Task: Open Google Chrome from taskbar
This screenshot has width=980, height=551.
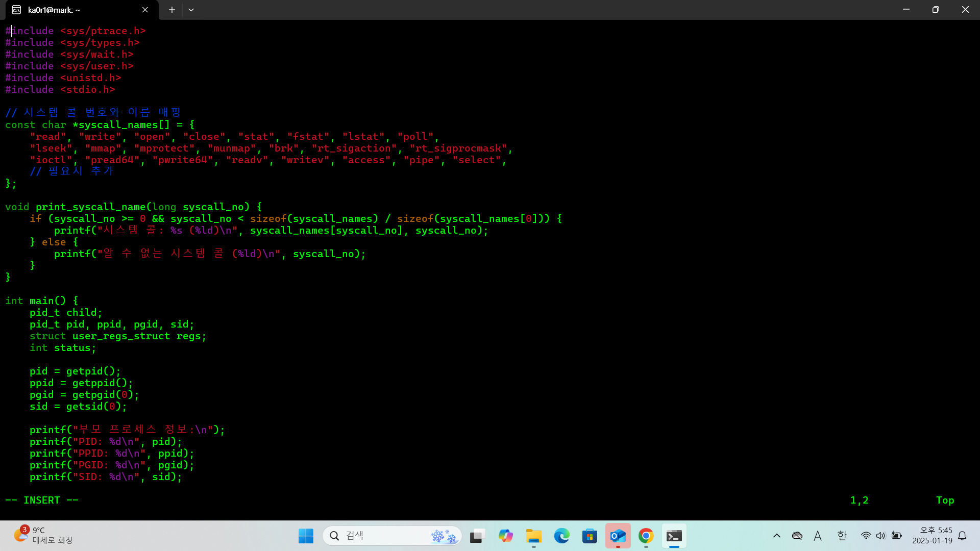Action: pos(646,536)
